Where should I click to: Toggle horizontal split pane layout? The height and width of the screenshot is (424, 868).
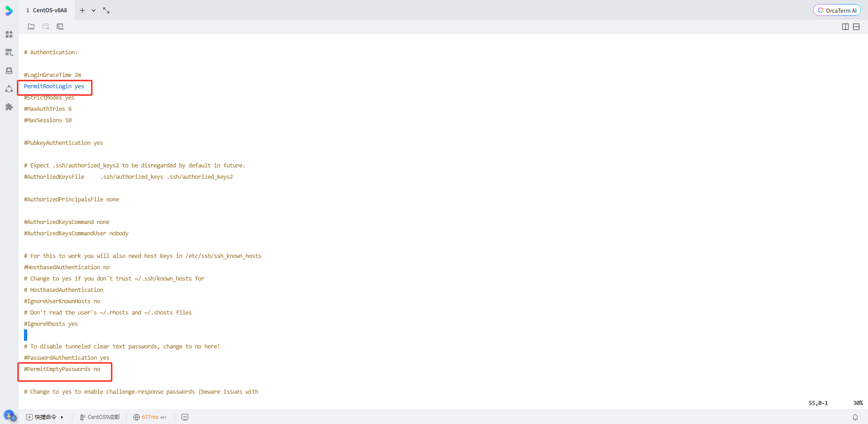click(x=856, y=26)
